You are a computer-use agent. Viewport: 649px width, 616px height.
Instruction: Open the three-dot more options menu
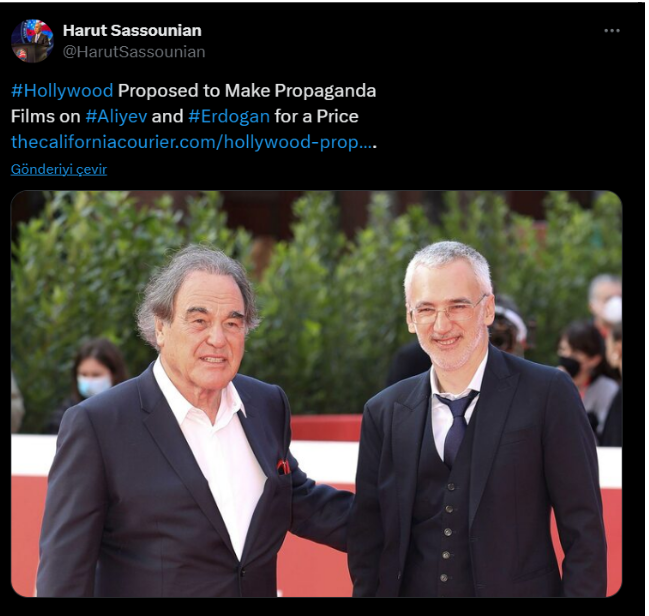(x=611, y=31)
